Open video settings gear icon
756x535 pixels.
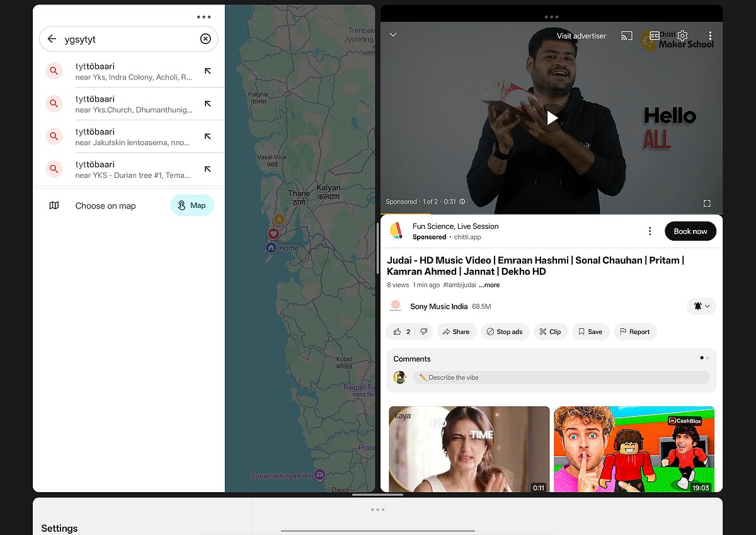[682, 36]
